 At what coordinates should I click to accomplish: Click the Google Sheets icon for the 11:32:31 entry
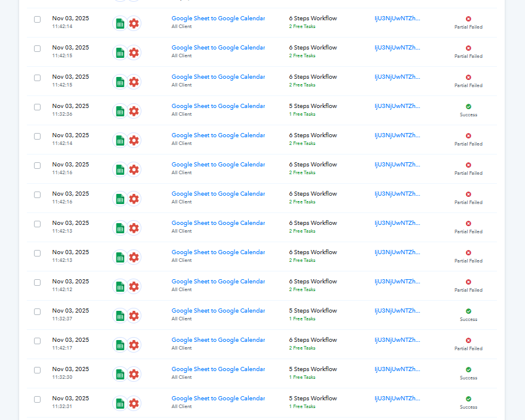[x=120, y=403]
